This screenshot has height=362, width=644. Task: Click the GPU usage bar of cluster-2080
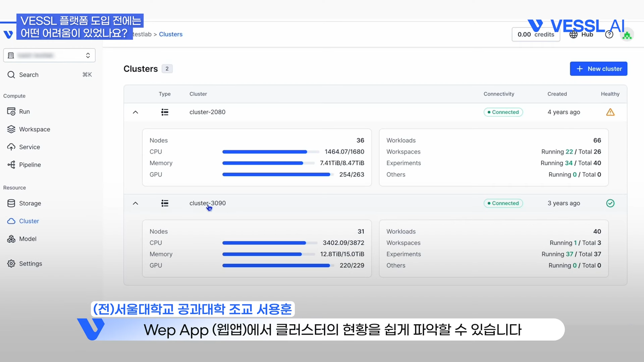[278, 174]
